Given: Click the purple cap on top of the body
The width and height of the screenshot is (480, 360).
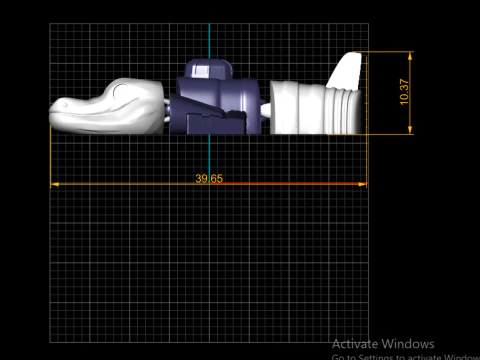Looking at the screenshot, I should [208, 69].
